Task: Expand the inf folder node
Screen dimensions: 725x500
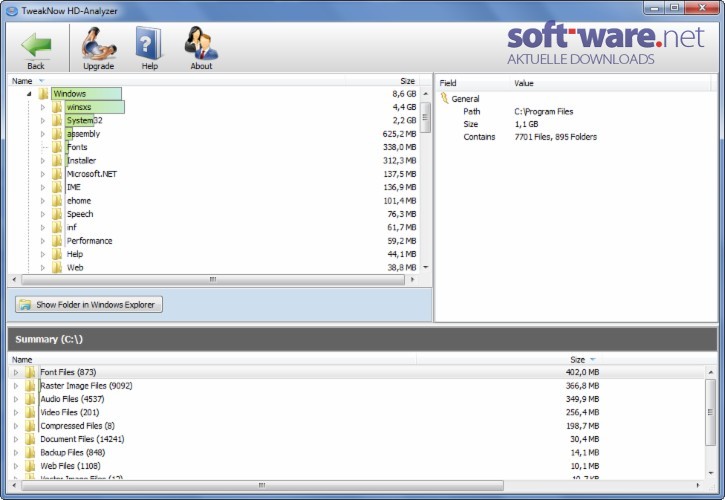Action: coord(43,228)
